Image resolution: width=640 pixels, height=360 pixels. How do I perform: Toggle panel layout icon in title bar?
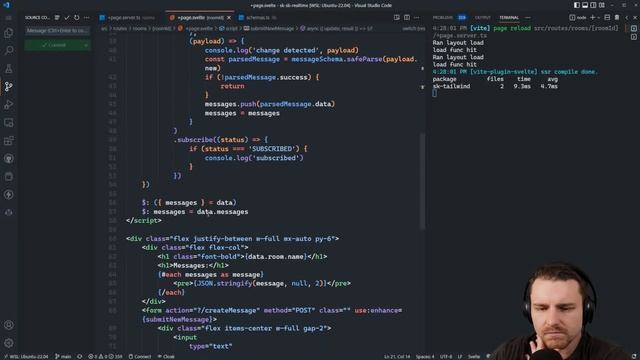tap(585, 5)
